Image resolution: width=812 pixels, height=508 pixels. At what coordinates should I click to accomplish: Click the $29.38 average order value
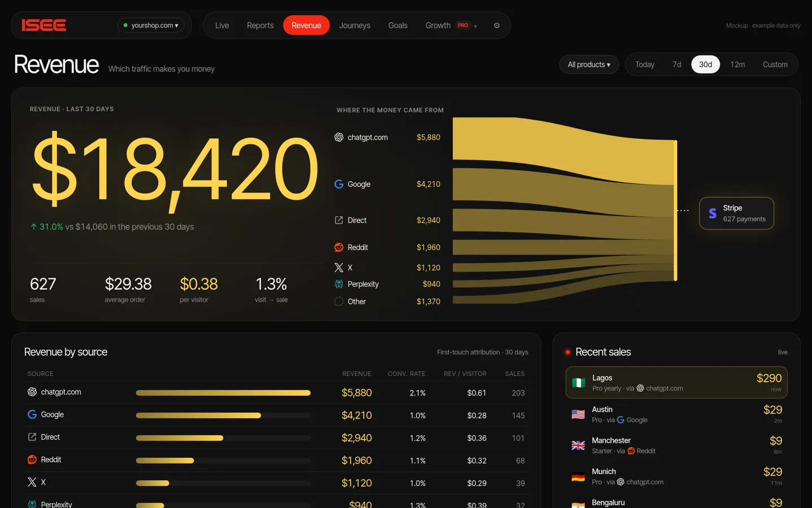tap(128, 284)
